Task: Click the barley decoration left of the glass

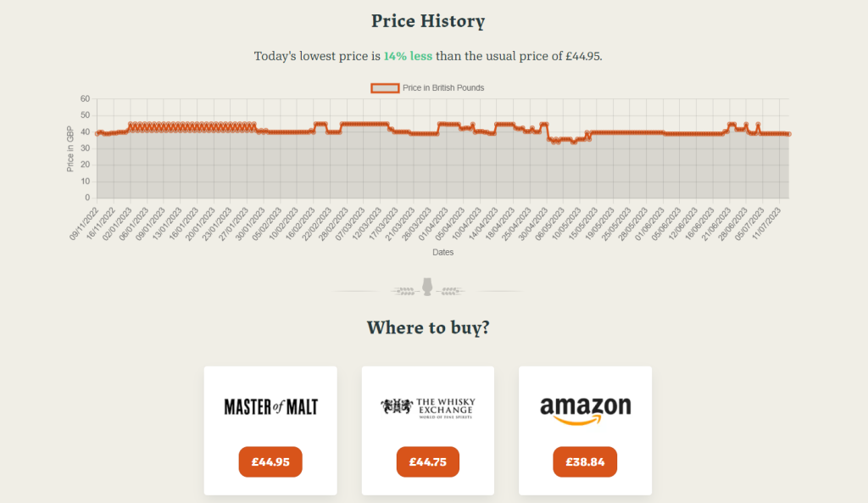Action: [404, 290]
